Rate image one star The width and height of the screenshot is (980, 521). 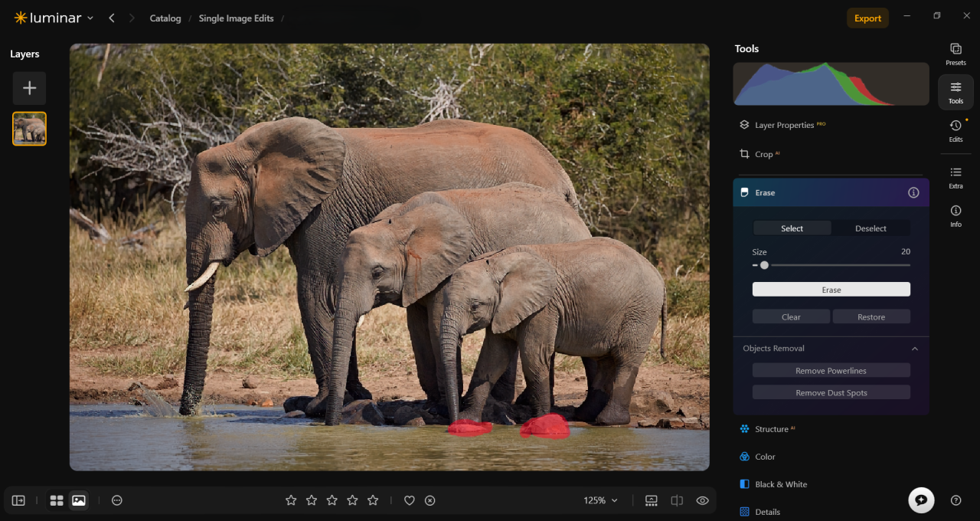291,500
